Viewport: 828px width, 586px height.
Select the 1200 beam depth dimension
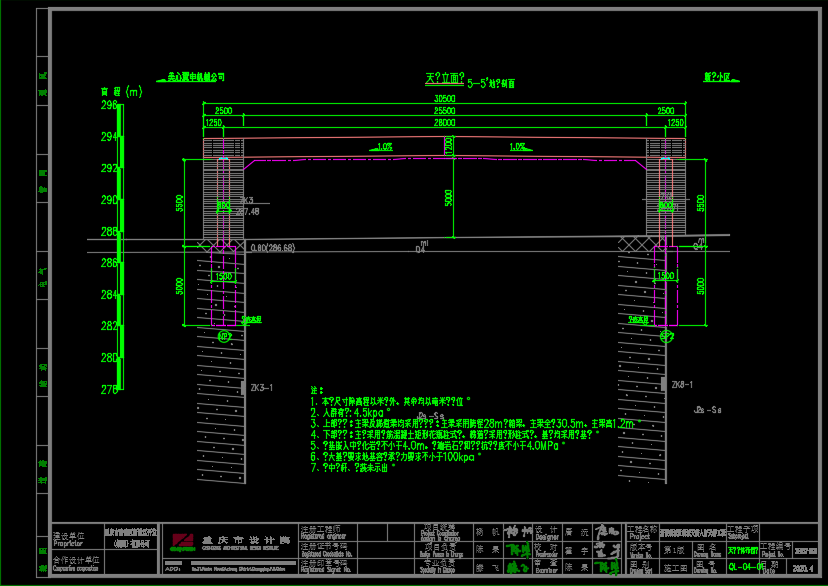click(x=449, y=145)
